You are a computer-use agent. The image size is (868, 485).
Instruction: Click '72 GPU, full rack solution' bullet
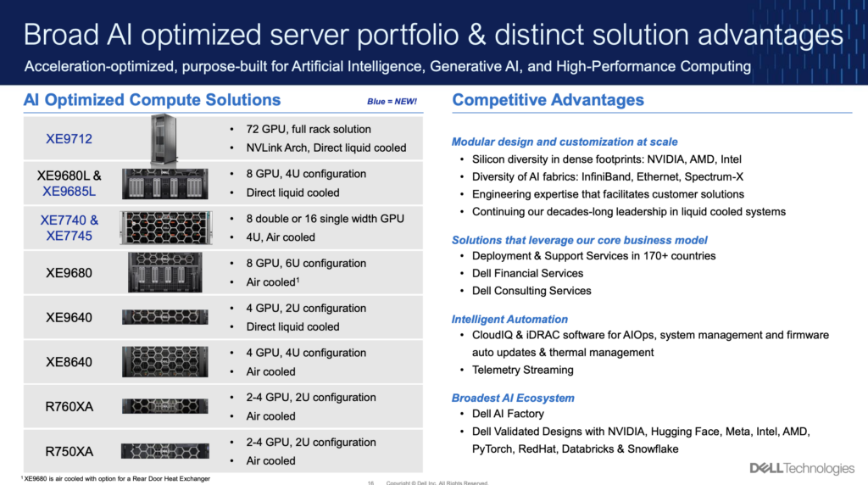(309, 129)
